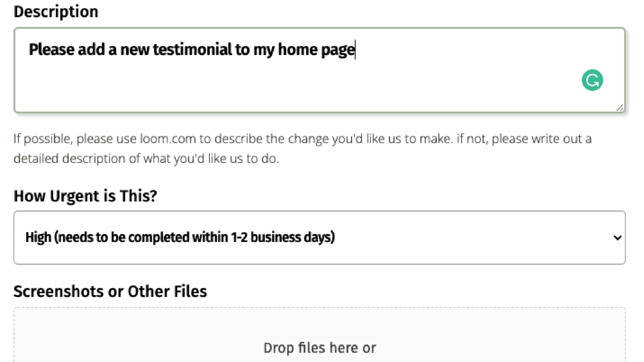Open the "High" urgency selection box
Viewport: 644px width, 362px height.
[319, 238]
